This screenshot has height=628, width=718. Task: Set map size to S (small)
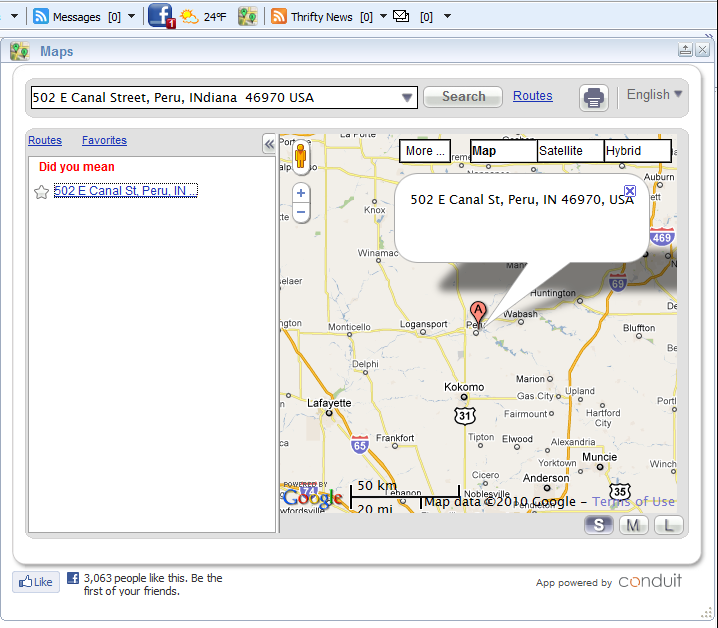(598, 525)
